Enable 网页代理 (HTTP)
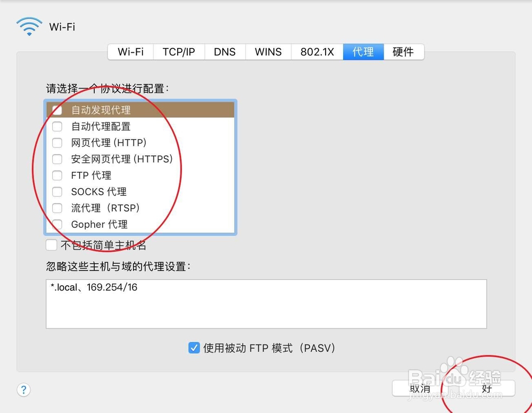Screen dimensions: 532x413 tap(57, 143)
